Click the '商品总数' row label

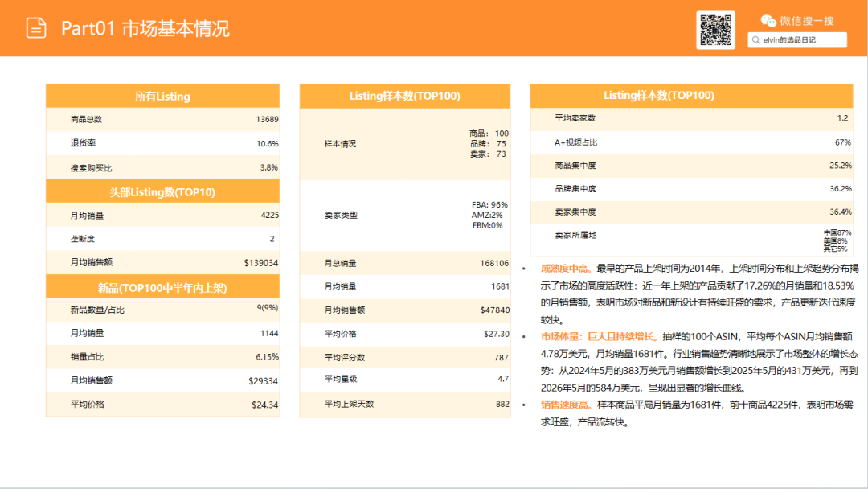[86, 119]
